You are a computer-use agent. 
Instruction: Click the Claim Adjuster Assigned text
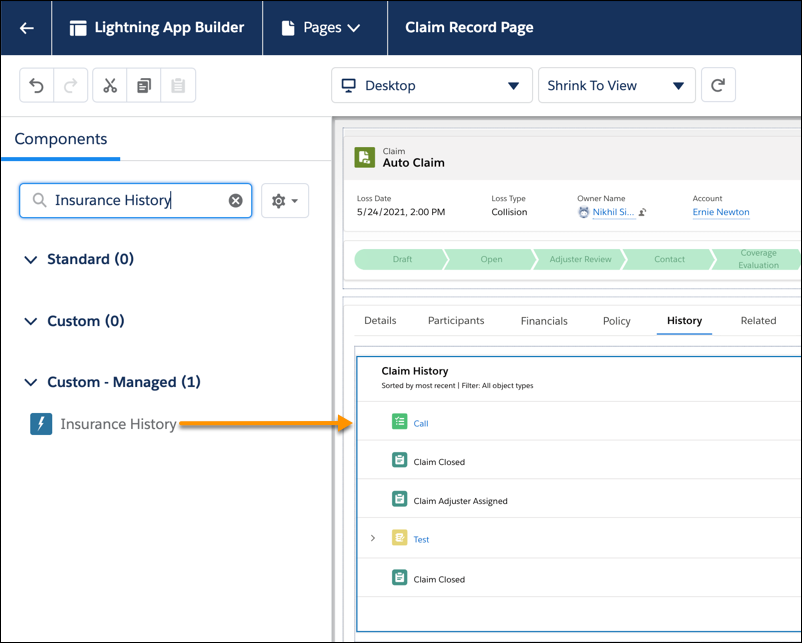(460, 501)
